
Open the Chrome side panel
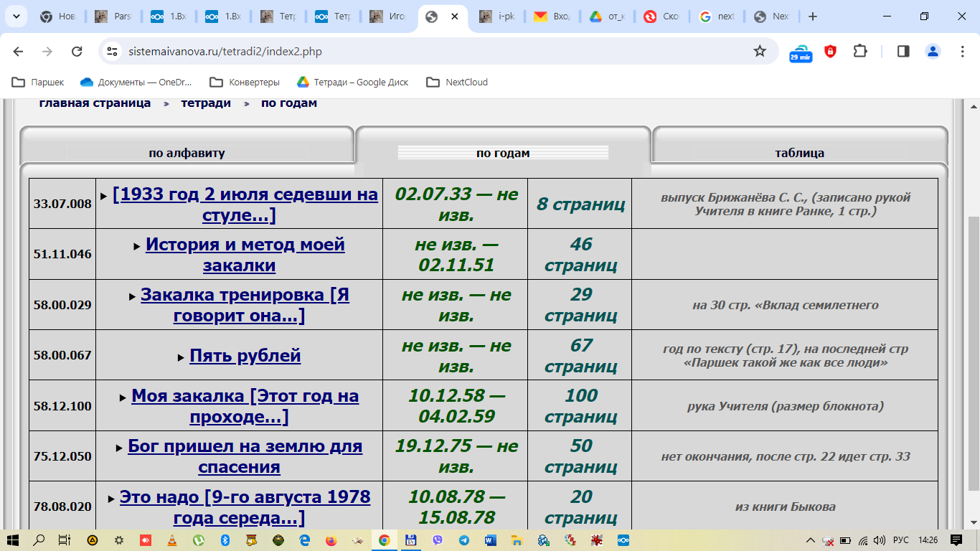(x=903, y=51)
